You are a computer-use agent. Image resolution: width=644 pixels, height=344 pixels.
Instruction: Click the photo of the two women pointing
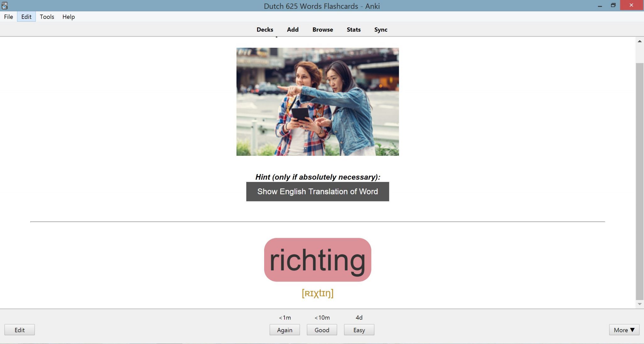click(x=317, y=101)
